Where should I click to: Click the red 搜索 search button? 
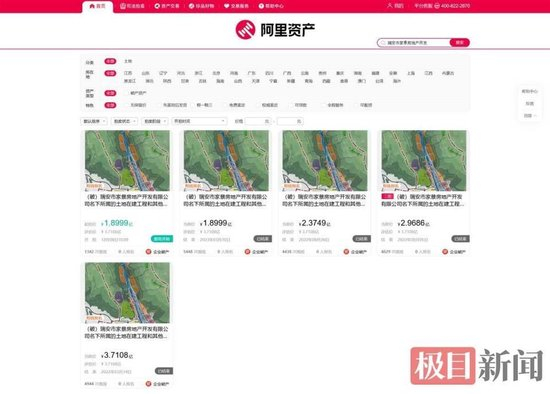(460, 42)
